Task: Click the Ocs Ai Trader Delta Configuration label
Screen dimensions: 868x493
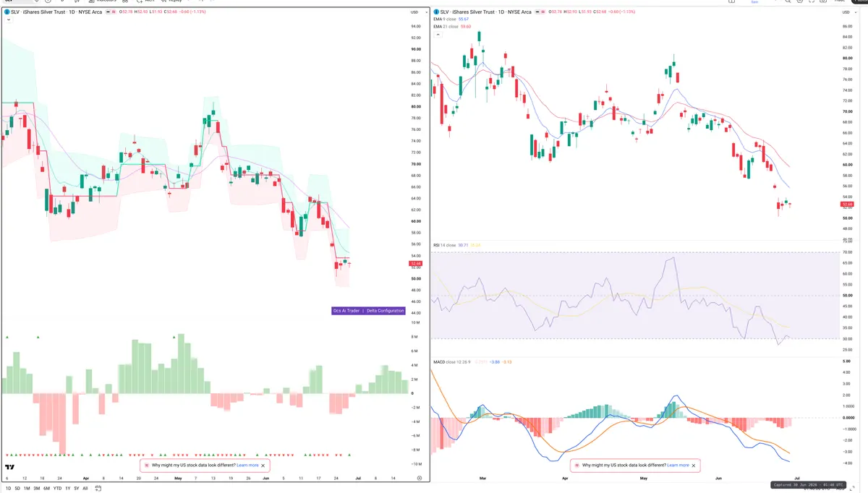Action: (368, 311)
